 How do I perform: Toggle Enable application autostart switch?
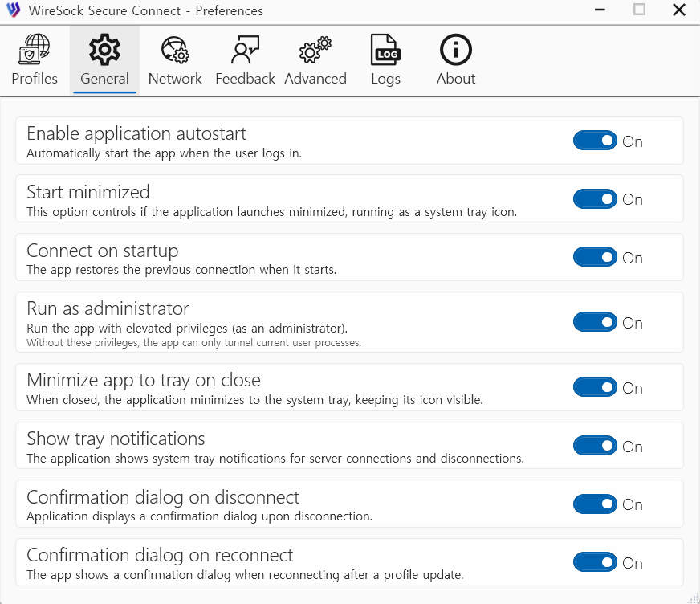pyautogui.click(x=595, y=141)
